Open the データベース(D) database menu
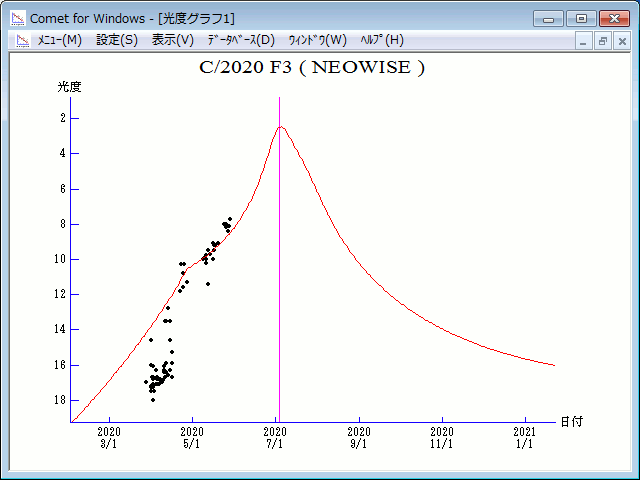 pos(240,40)
